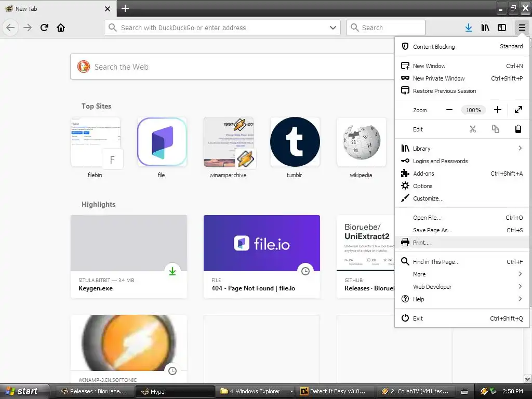
Task: Toggle the sidebar view icon
Action: point(502,28)
